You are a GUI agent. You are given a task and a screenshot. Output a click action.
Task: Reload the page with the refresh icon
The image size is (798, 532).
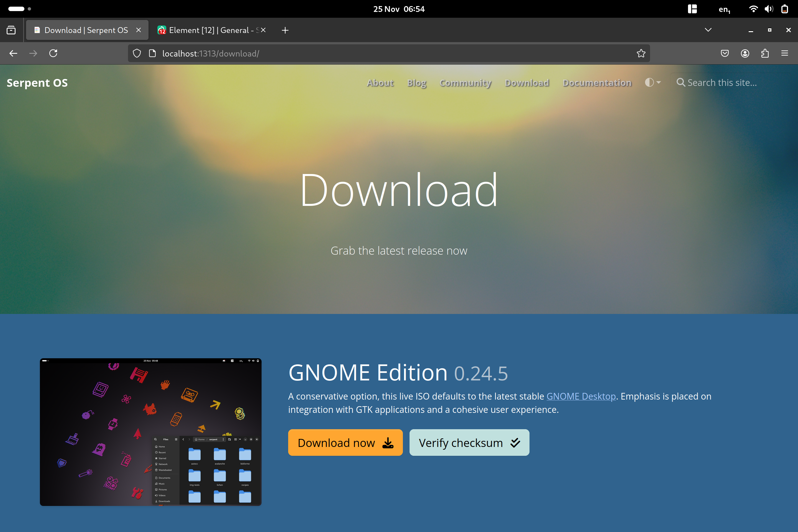point(53,53)
